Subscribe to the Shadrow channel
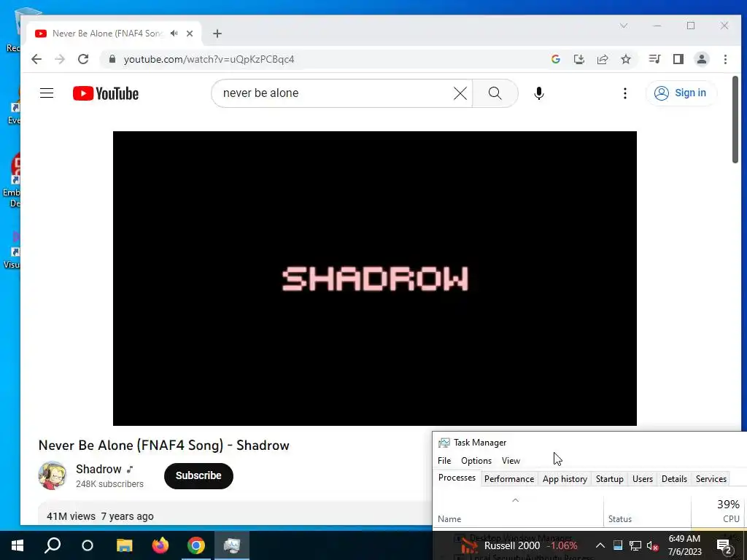This screenshot has height=560, width=747. coord(198,475)
